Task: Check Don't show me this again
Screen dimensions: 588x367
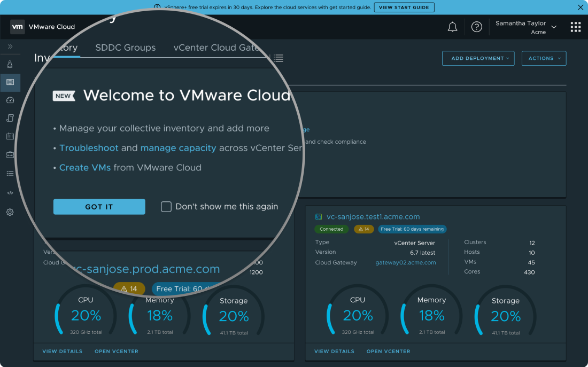Action: [166, 207]
